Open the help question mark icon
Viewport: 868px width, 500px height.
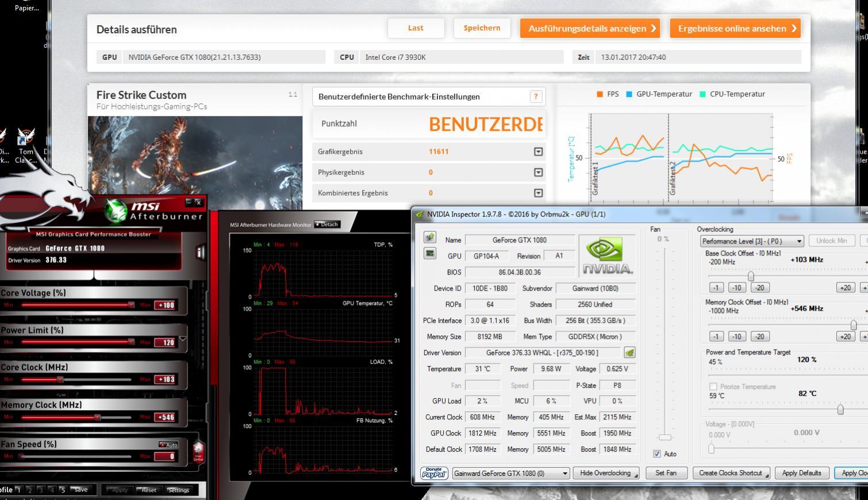(536, 97)
